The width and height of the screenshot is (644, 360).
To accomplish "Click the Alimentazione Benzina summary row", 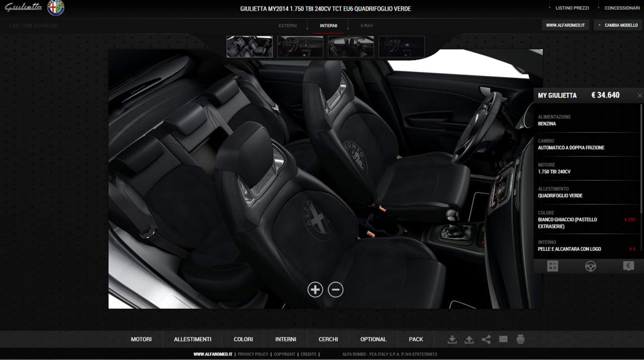I will 587,120.
